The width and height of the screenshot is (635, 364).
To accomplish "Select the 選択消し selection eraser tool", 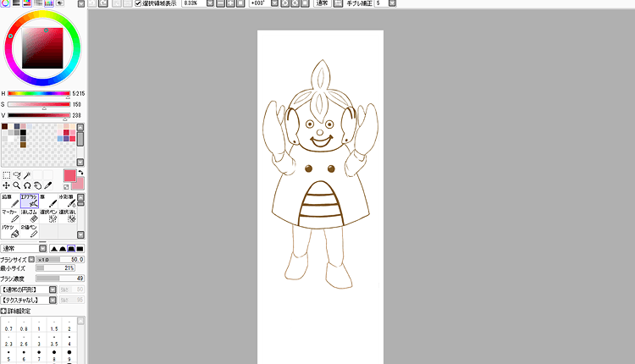I will (67, 216).
